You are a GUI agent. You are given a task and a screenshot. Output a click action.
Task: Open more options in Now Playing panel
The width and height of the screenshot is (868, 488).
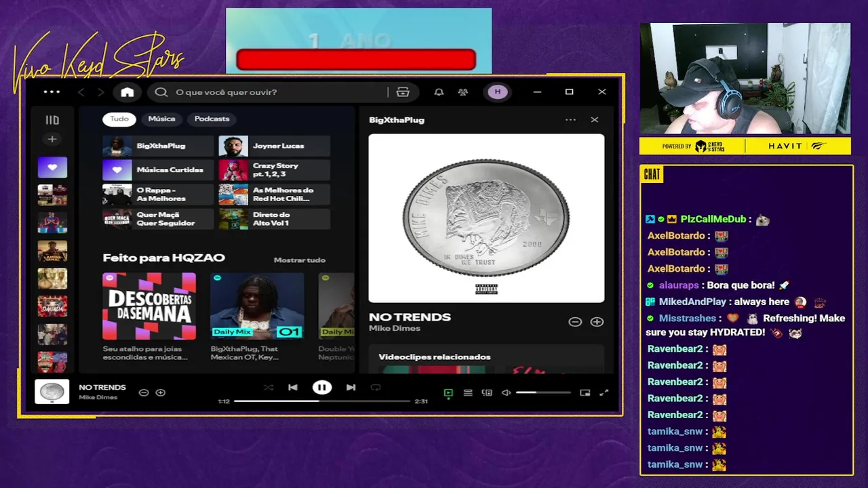pos(570,120)
